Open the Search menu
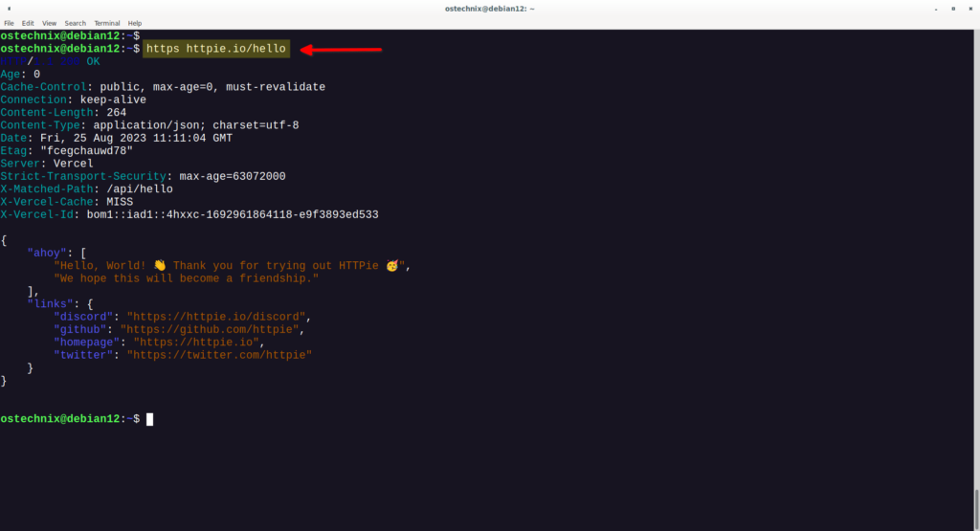 (x=75, y=23)
